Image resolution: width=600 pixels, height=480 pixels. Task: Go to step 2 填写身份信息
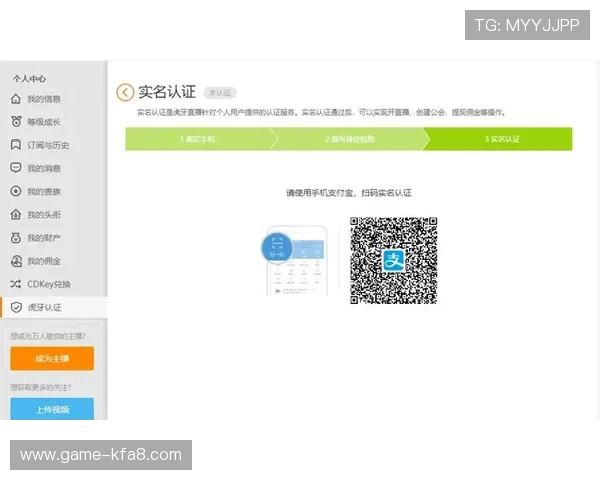click(x=349, y=139)
